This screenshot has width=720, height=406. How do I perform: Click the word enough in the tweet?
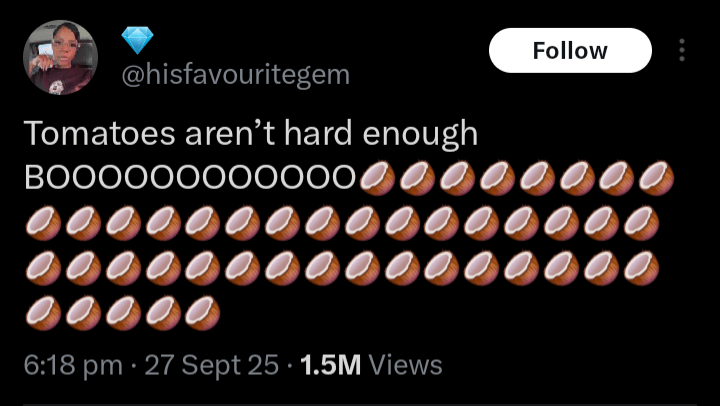point(420,135)
